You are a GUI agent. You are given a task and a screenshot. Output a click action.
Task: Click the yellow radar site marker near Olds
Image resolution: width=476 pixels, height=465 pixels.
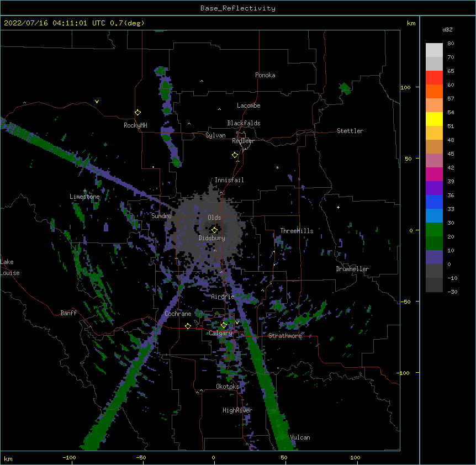click(214, 230)
